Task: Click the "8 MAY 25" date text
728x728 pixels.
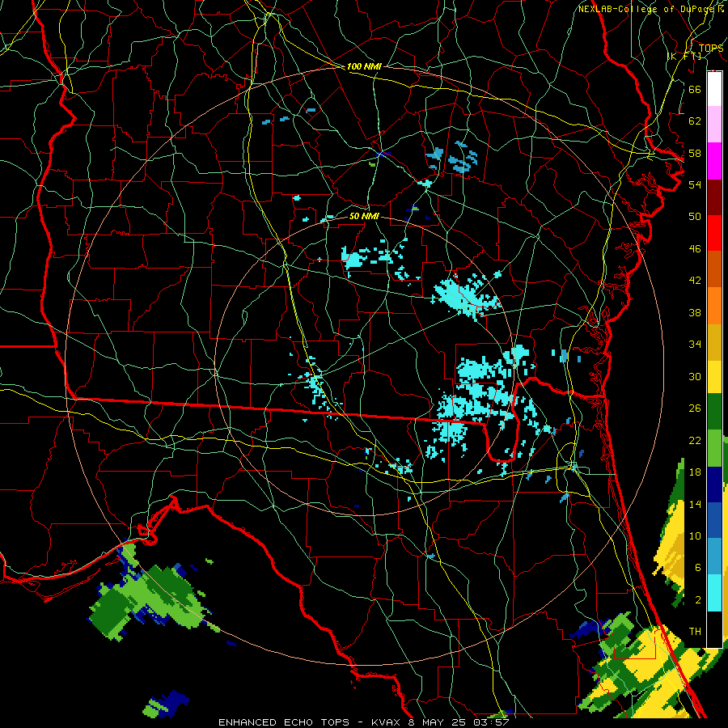Action: click(x=438, y=722)
